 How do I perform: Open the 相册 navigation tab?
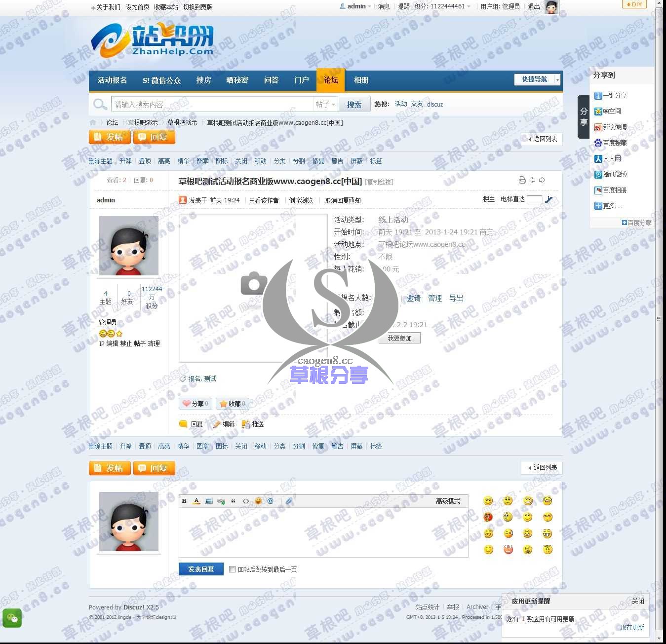(361, 80)
